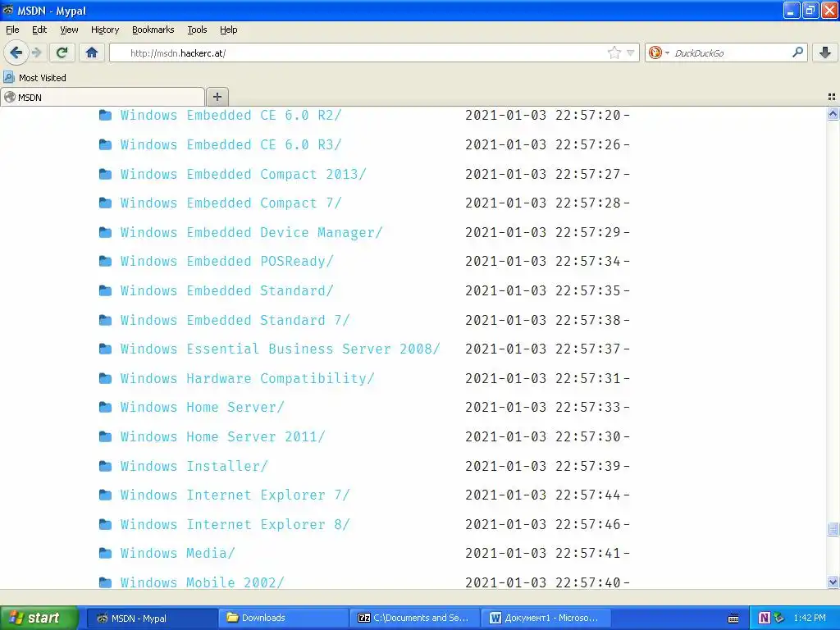Click folder icon beside Windows Embedded Standard/

point(106,290)
